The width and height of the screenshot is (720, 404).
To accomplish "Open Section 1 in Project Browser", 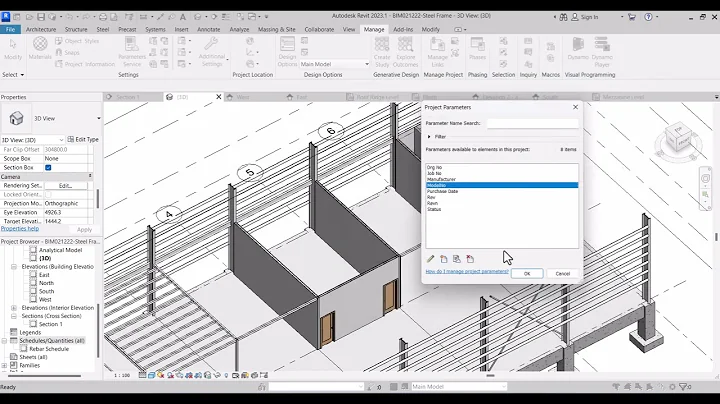I will (51, 324).
